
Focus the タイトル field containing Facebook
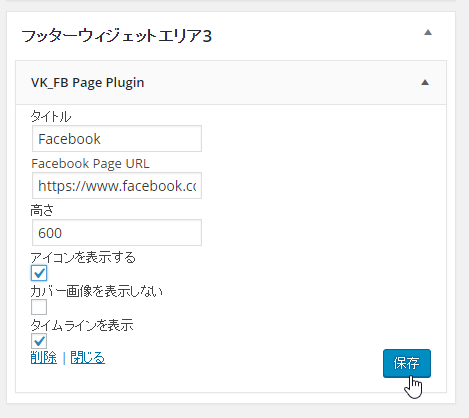pyautogui.click(x=117, y=139)
